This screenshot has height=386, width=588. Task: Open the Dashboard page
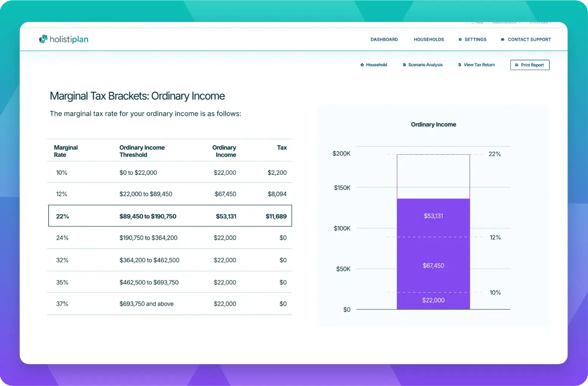pos(384,39)
